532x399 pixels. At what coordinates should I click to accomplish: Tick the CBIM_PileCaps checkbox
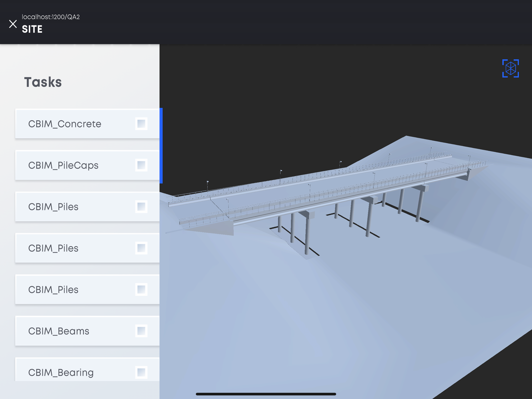click(x=141, y=165)
